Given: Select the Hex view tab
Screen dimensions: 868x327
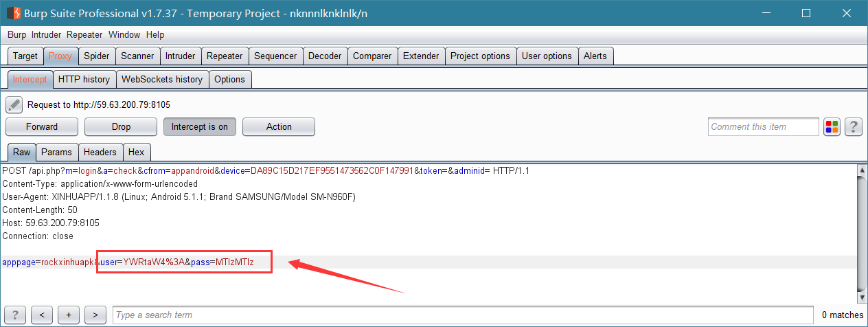Looking at the screenshot, I should (136, 152).
